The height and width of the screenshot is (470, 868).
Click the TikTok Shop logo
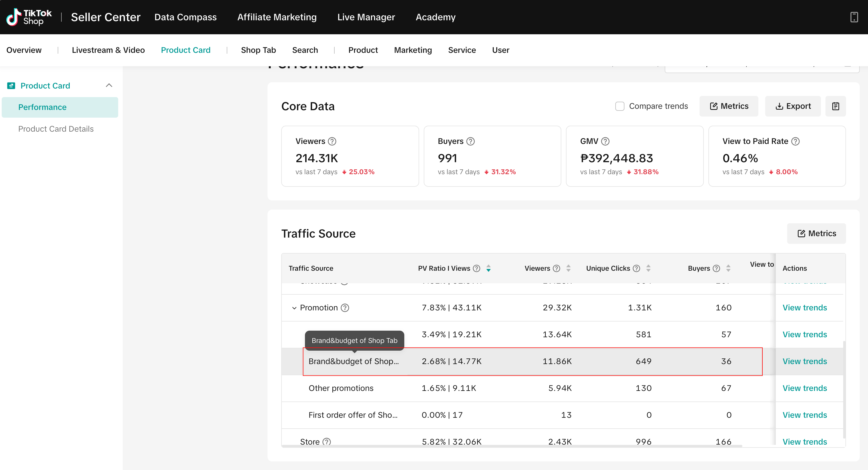tap(29, 17)
